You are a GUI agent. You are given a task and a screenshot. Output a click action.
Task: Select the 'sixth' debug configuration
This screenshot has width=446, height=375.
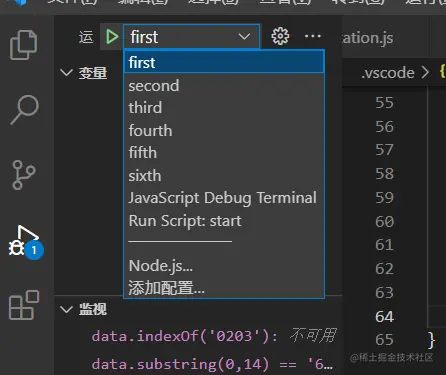pos(224,175)
